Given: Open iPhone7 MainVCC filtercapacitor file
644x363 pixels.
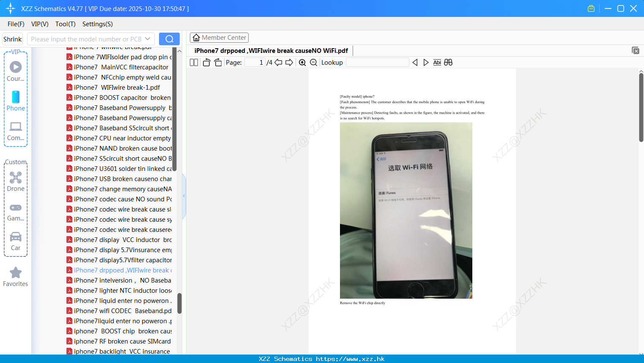Looking at the screenshot, I should (x=121, y=67).
